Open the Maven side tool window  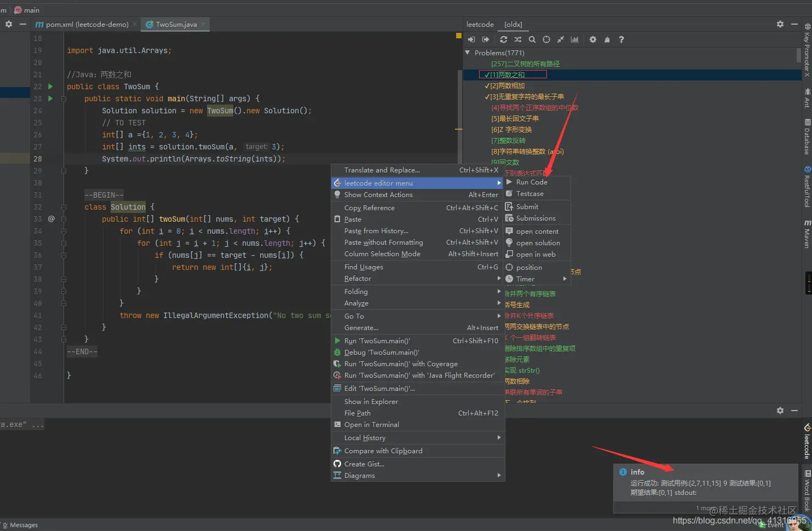point(808,234)
